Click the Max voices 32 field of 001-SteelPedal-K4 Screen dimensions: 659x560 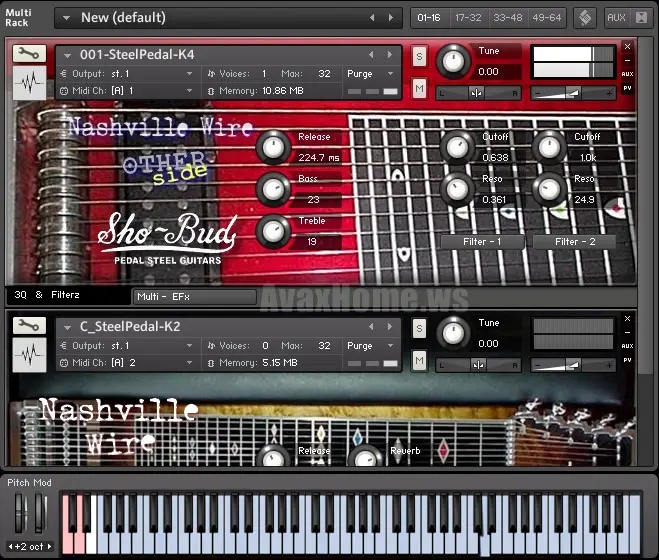tap(324, 74)
